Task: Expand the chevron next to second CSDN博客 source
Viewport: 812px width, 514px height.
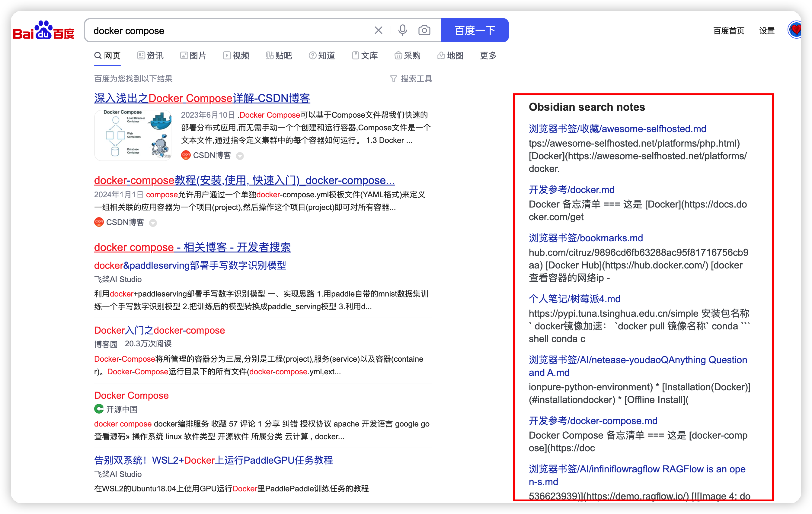Action: click(x=153, y=223)
